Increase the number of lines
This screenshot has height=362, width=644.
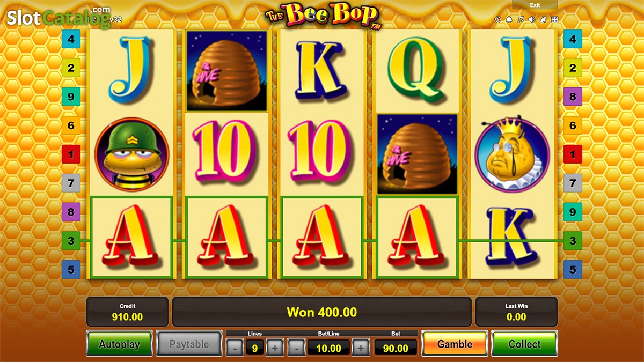[x=275, y=348]
